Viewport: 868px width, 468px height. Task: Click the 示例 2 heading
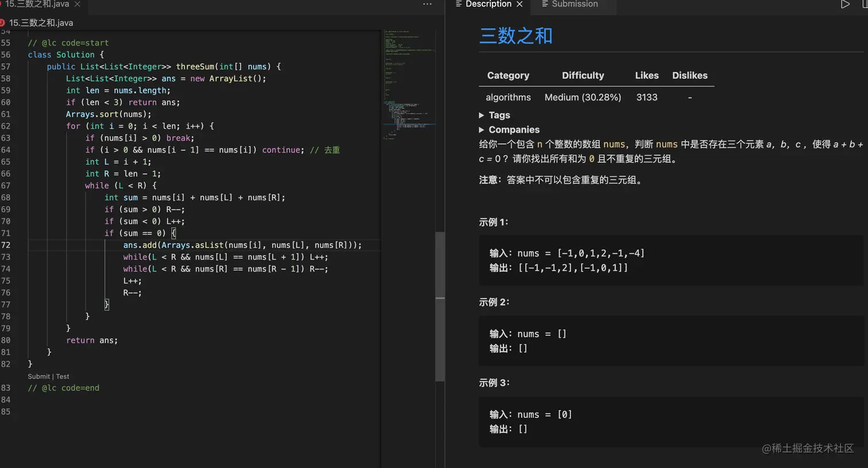coord(494,302)
